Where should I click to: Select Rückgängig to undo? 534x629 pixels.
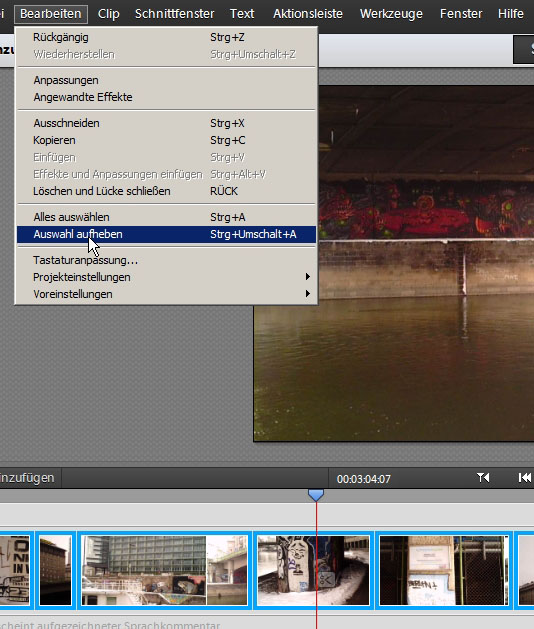click(166, 37)
